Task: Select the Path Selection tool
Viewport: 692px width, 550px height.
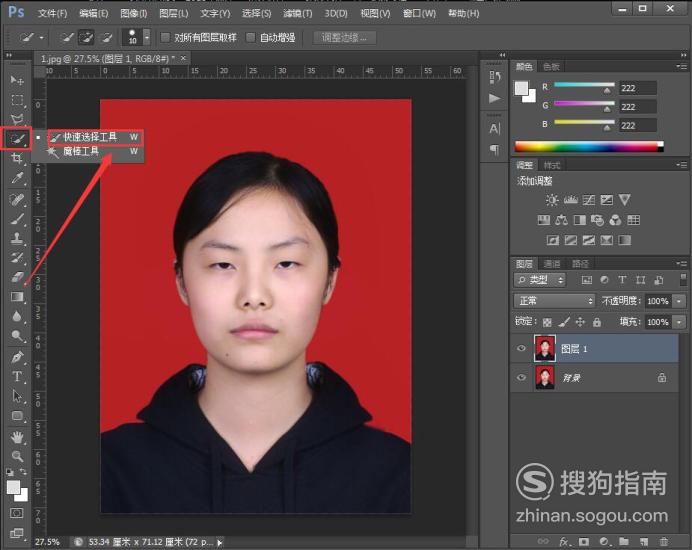Action: pos(17,396)
